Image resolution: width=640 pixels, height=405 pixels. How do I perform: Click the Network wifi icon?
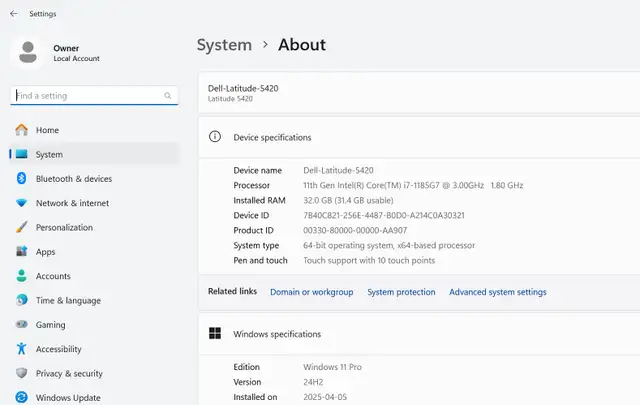click(x=21, y=203)
